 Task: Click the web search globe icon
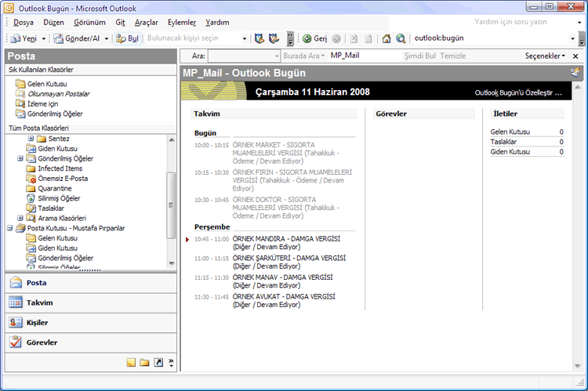[x=401, y=38]
